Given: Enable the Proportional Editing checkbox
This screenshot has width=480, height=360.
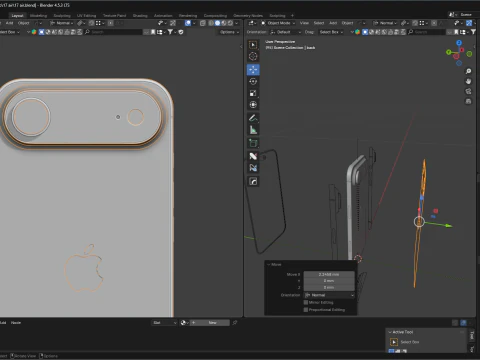Looking at the screenshot, I should (306, 310).
